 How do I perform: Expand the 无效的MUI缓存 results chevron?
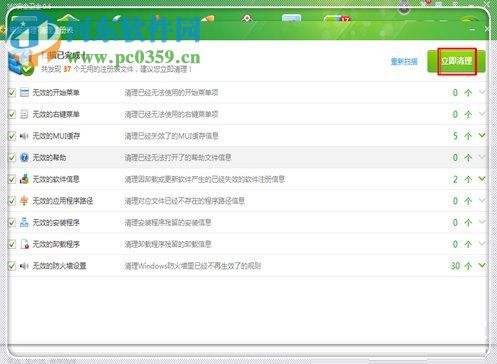click(482, 135)
